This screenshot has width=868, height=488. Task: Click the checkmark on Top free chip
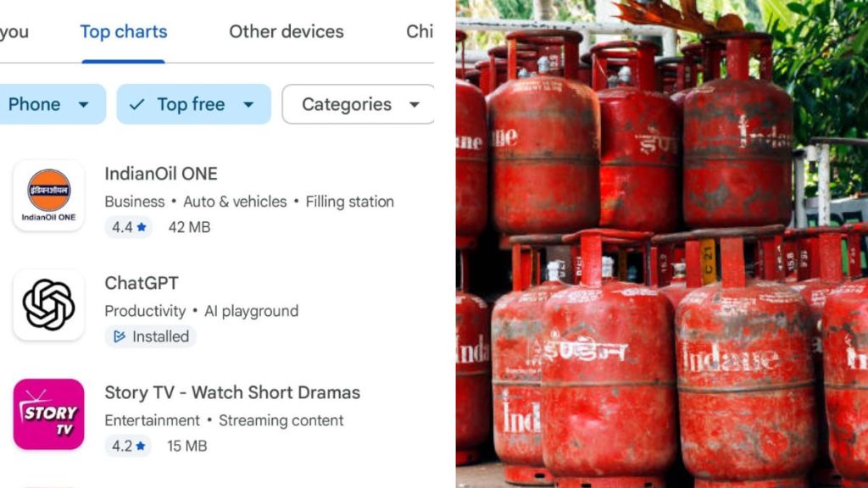136,104
